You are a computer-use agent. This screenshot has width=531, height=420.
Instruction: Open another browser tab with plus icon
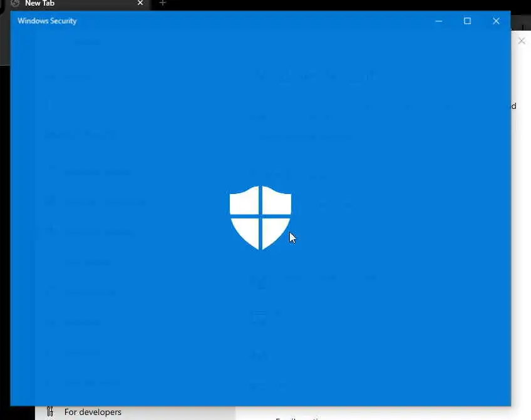[163, 3]
